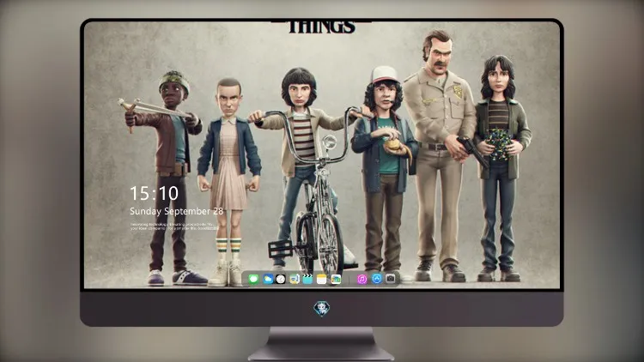Image resolution: width=644 pixels, height=362 pixels.
Task: Open the teal clapperboard video app
Action: tap(307, 279)
